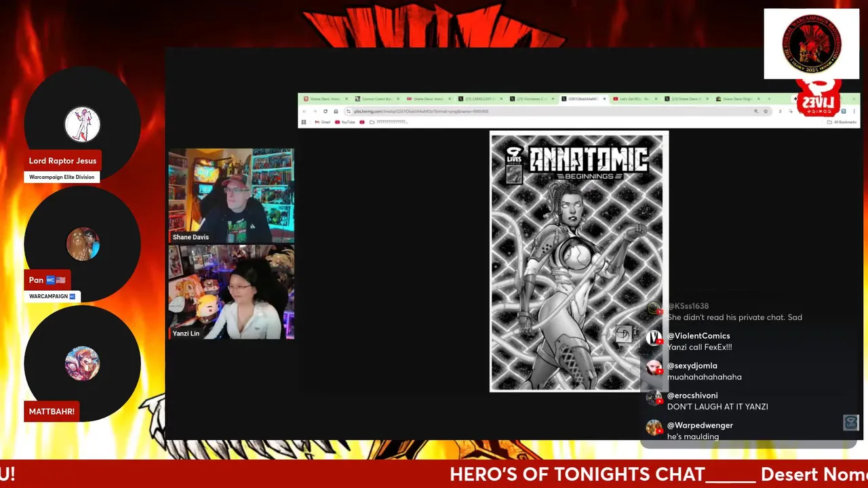This screenshot has width=868, height=488.
Task: Select the active G561Obab tab
Action: (x=583, y=99)
